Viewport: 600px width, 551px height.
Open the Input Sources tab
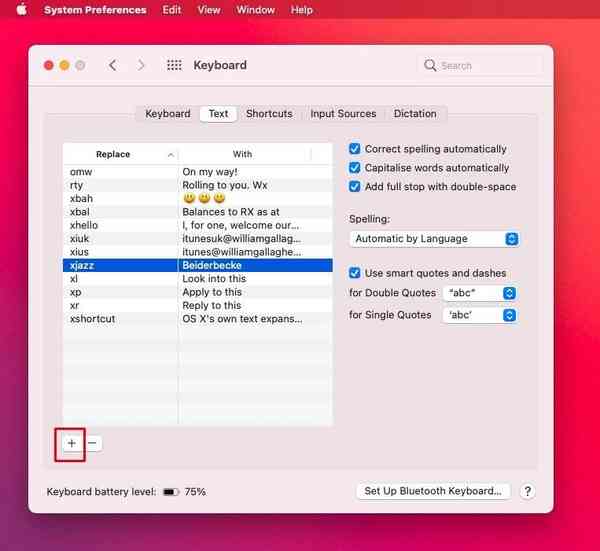coord(343,114)
